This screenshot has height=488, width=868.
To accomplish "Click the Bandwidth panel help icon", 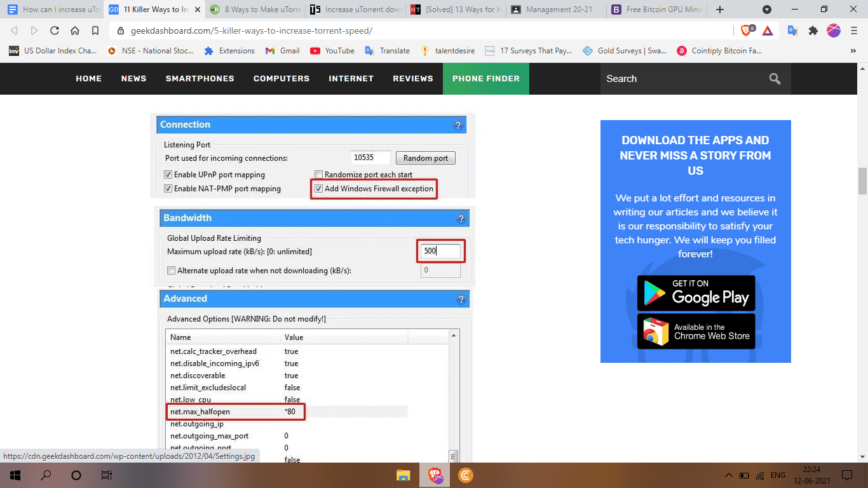I will (461, 219).
